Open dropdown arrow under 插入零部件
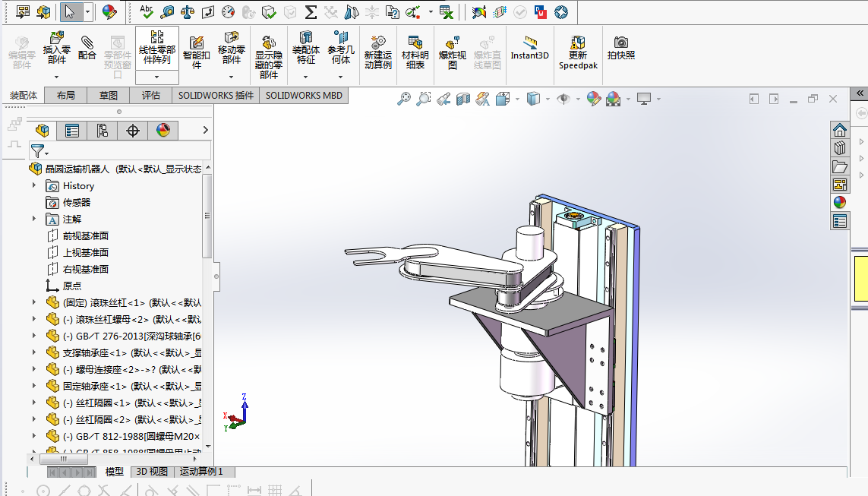Viewport: 868px width, 496px height. tap(56, 77)
